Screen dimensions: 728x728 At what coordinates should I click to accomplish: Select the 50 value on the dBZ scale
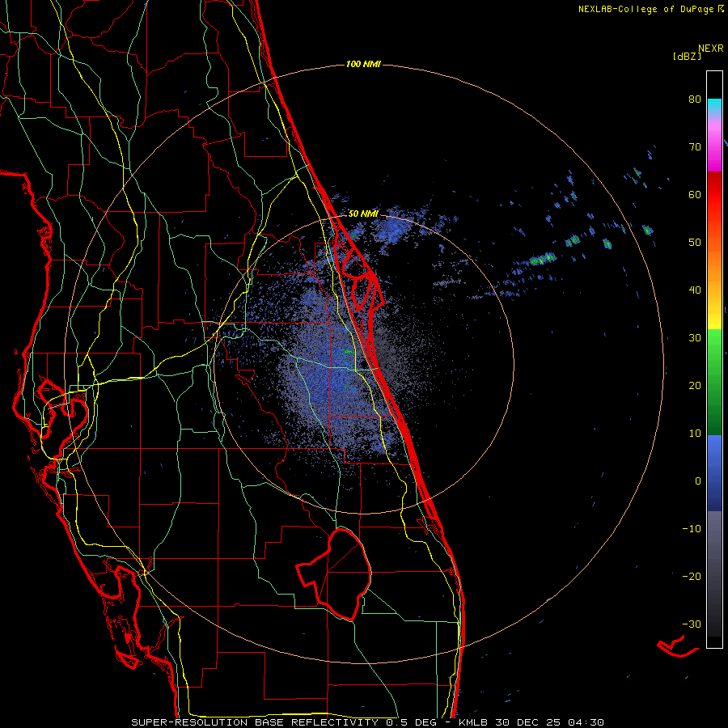pyautogui.click(x=695, y=243)
